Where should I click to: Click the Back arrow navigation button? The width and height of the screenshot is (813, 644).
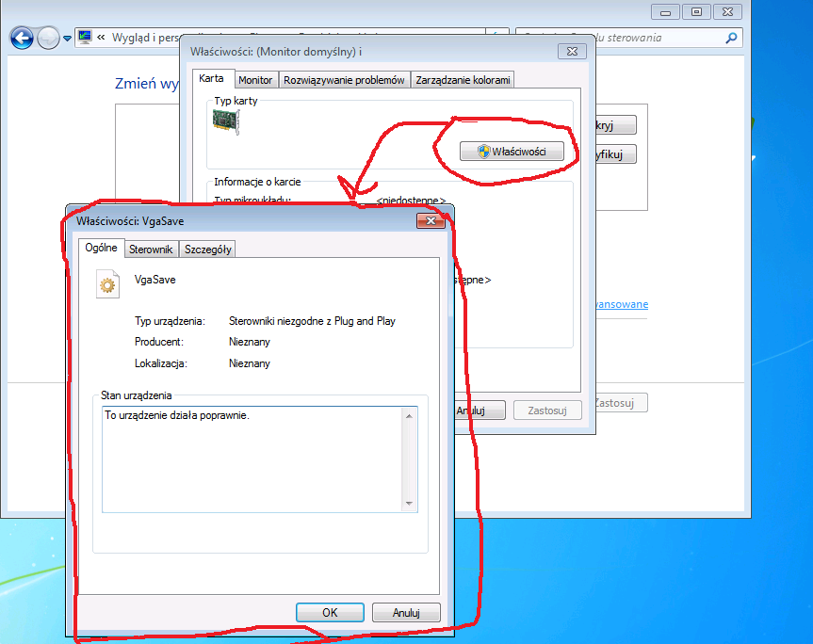click(x=22, y=38)
